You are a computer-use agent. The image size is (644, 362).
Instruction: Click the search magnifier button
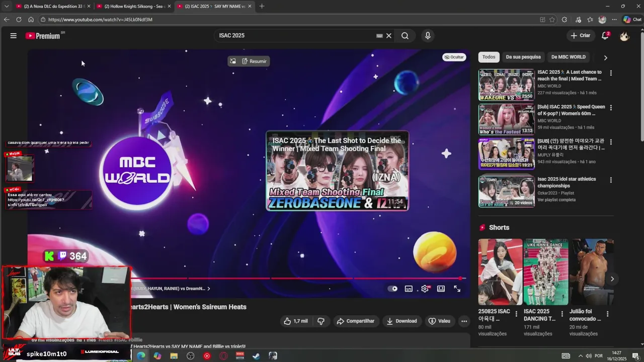405,36
